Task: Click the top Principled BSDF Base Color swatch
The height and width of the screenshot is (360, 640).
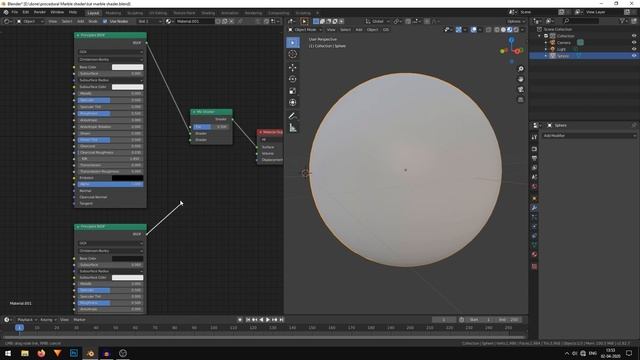Action: pos(127,67)
